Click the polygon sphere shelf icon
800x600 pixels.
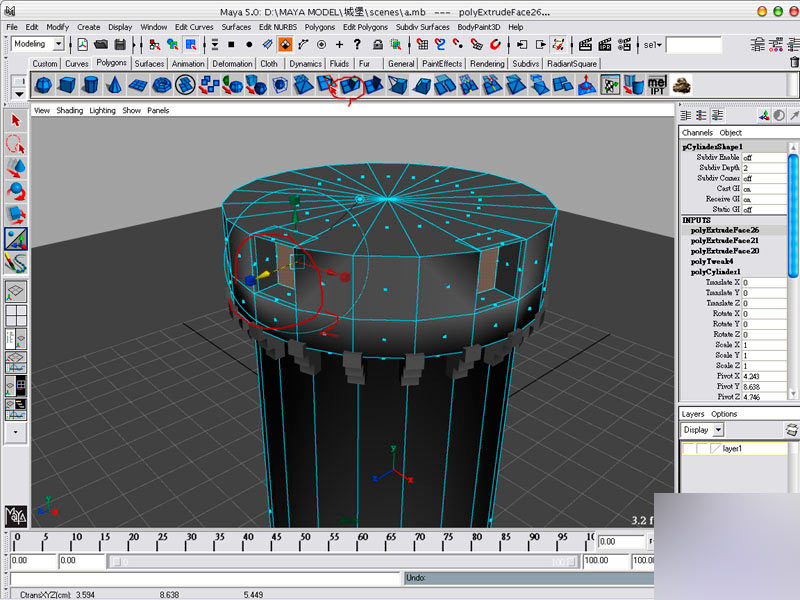pyautogui.click(x=43, y=85)
